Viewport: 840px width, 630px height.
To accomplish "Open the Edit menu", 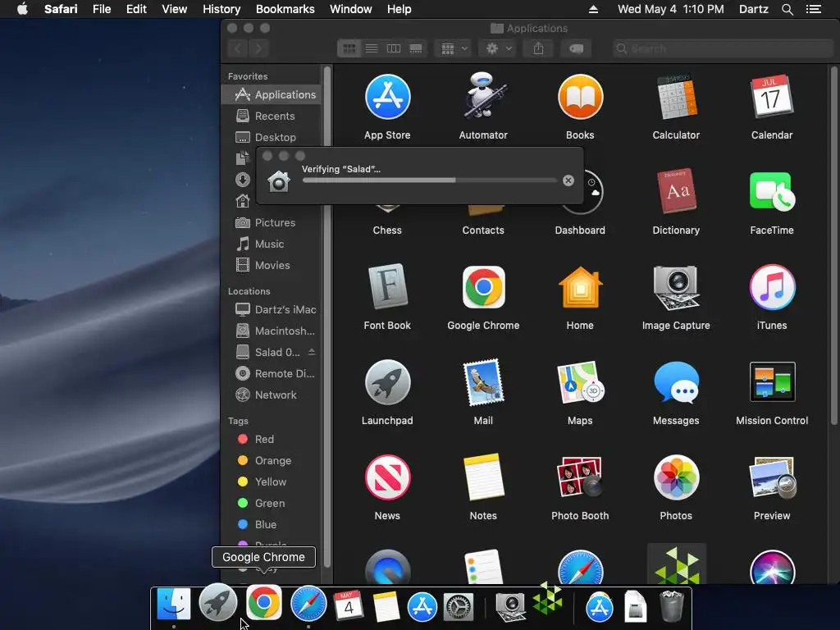I will point(137,9).
